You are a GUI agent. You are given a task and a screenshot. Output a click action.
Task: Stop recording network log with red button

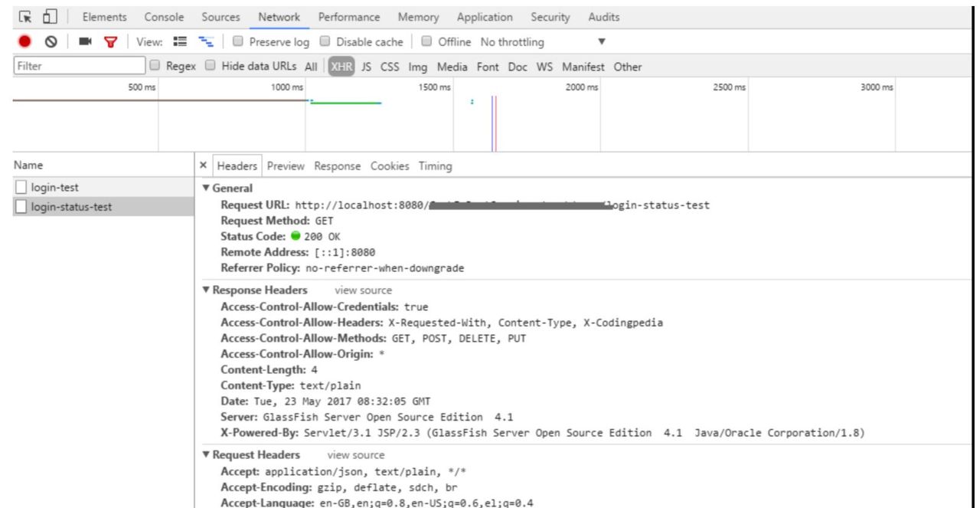pyautogui.click(x=24, y=42)
